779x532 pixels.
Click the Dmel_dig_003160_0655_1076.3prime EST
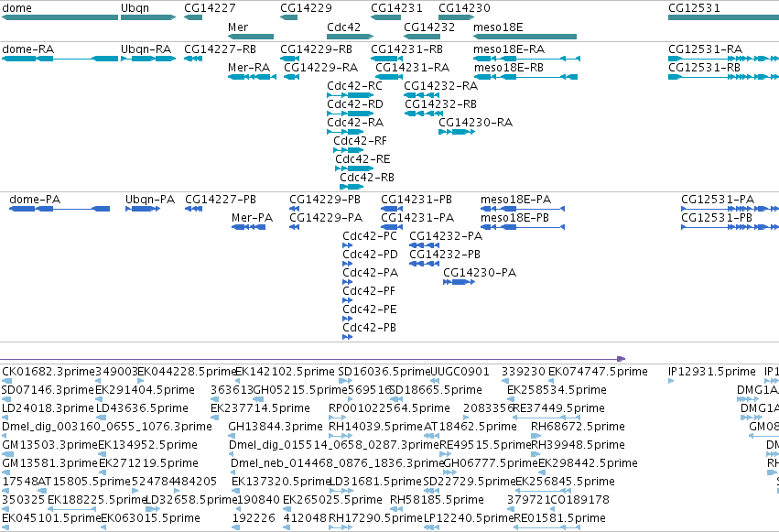pyautogui.click(x=4, y=436)
